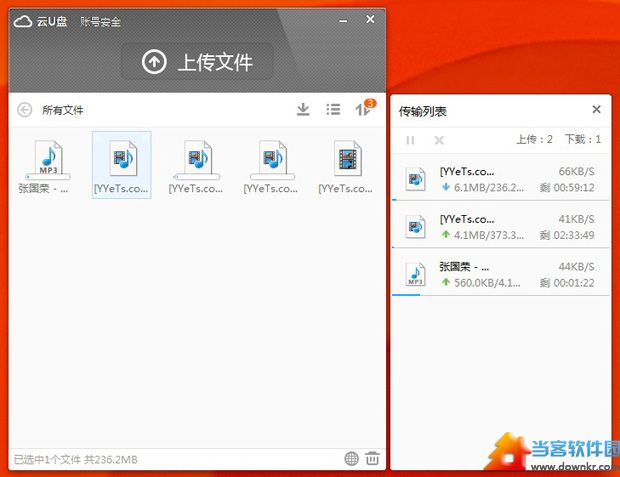
Task: Cancel all transfers with the X icon
Action: 439,140
